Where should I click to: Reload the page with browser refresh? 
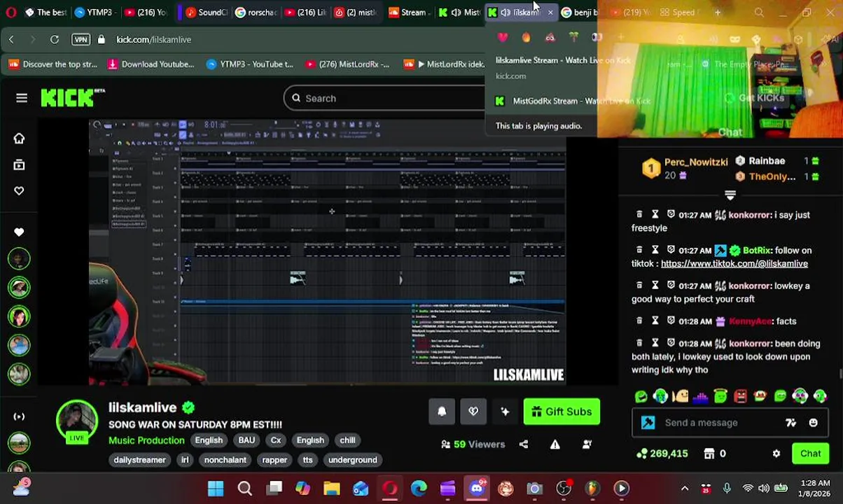click(x=54, y=40)
